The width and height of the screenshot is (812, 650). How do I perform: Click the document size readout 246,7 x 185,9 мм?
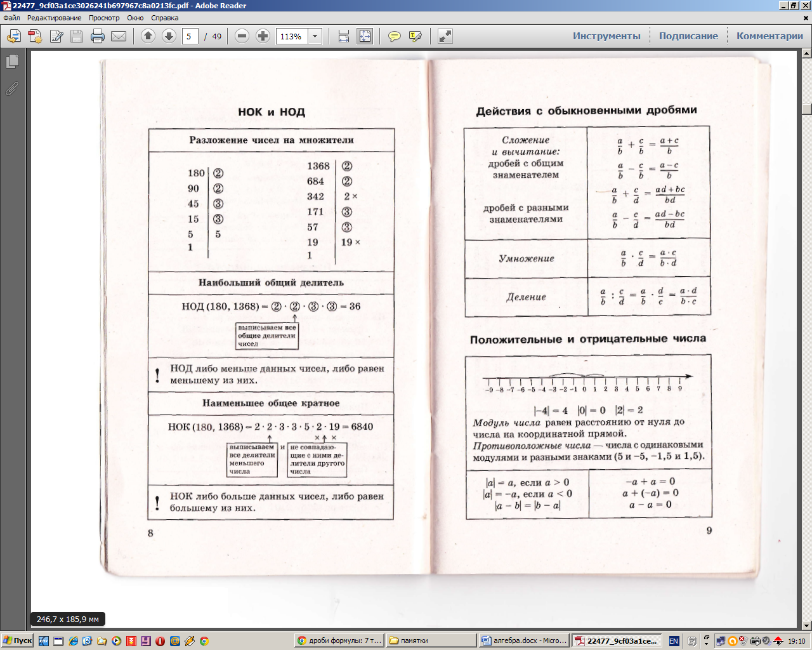[x=68, y=619]
